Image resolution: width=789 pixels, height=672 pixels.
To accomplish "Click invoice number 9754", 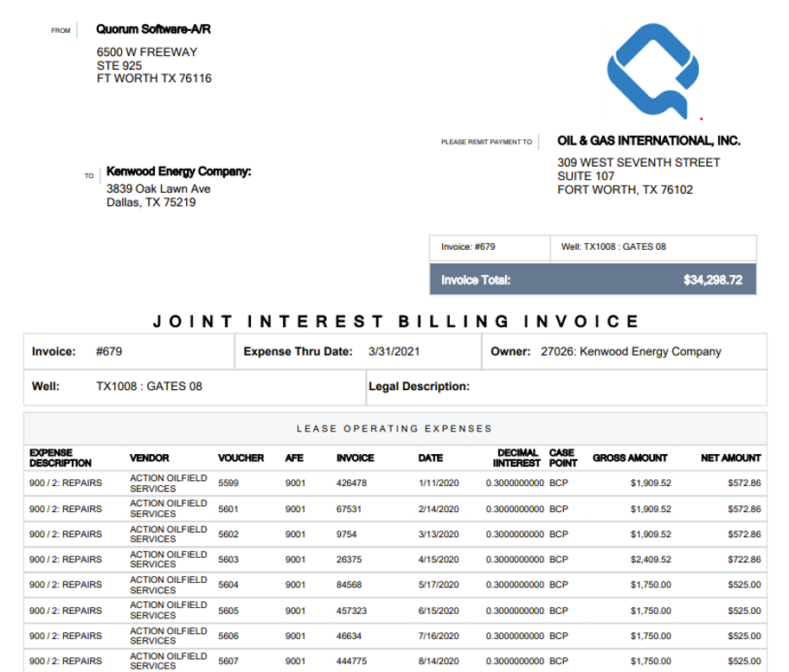I will pyautogui.click(x=347, y=534).
